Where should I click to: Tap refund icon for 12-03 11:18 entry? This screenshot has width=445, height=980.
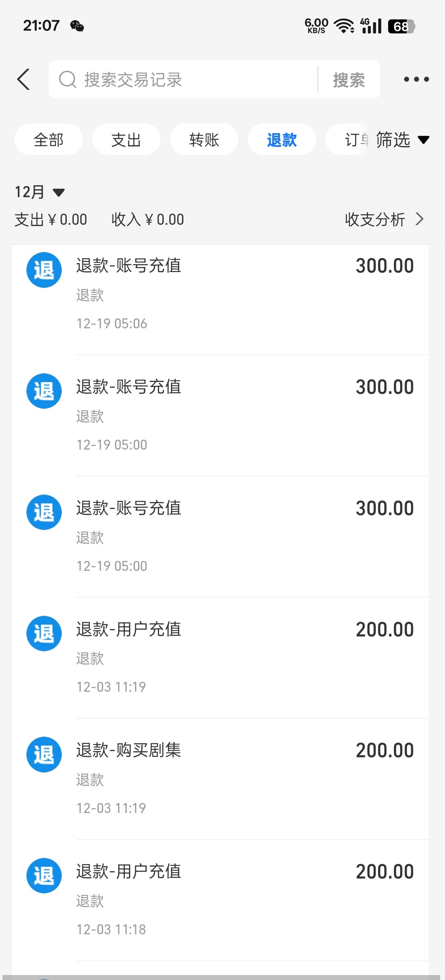click(x=44, y=875)
